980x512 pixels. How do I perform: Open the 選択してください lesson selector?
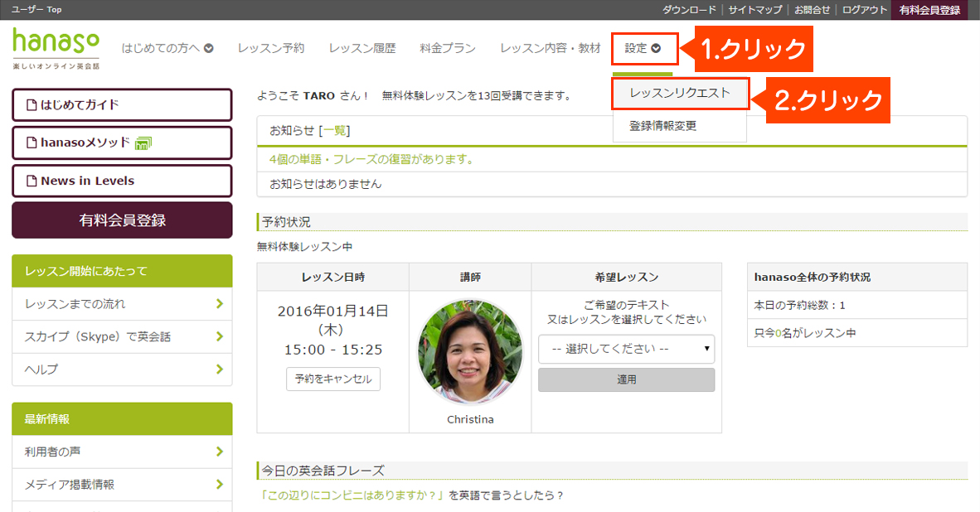pos(626,349)
